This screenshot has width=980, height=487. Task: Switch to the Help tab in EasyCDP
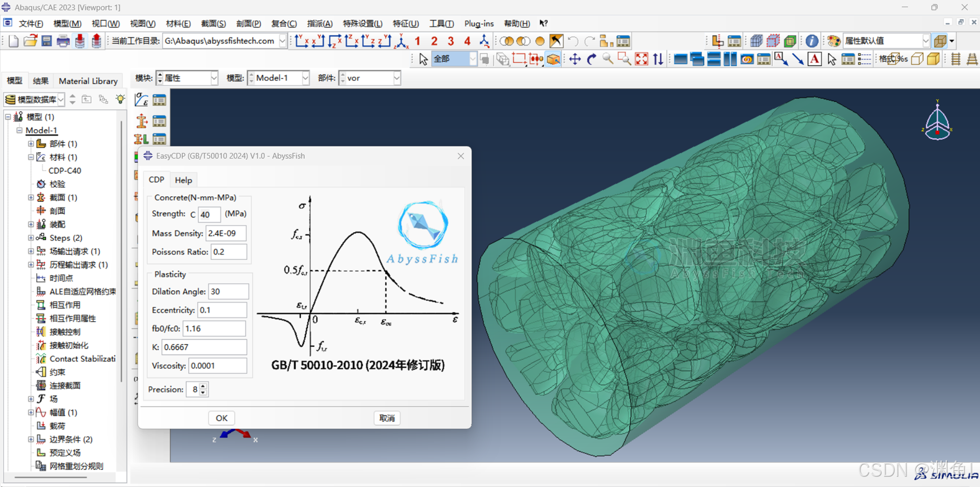(x=184, y=180)
